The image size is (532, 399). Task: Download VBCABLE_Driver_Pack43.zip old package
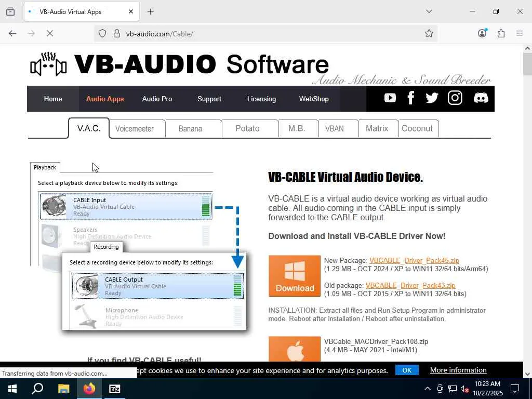coord(410,285)
